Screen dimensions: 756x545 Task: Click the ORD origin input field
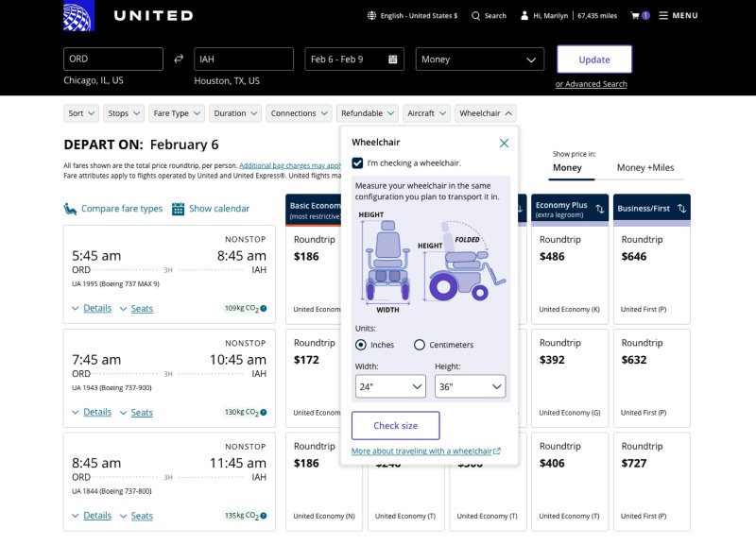pyautogui.click(x=113, y=60)
